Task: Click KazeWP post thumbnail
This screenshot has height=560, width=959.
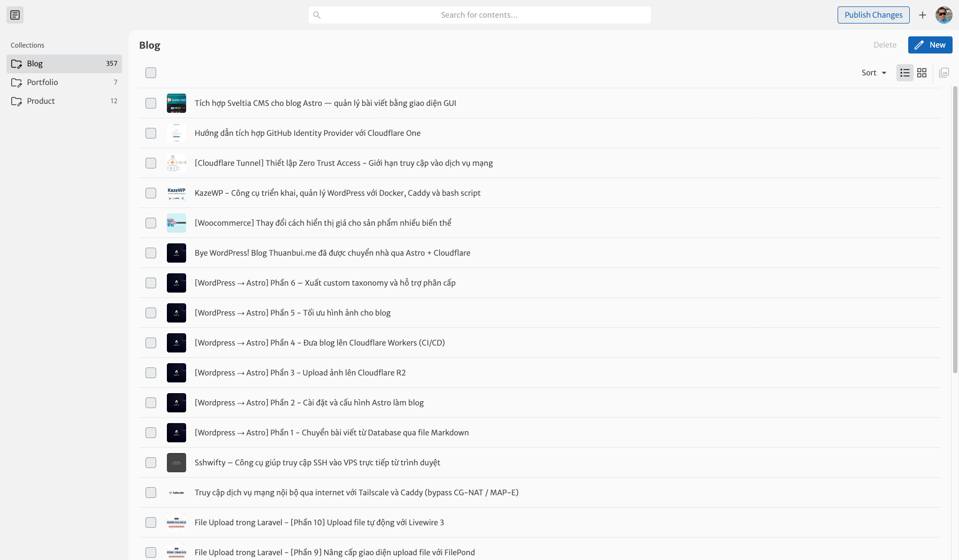Action: click(x=177, y=193)
